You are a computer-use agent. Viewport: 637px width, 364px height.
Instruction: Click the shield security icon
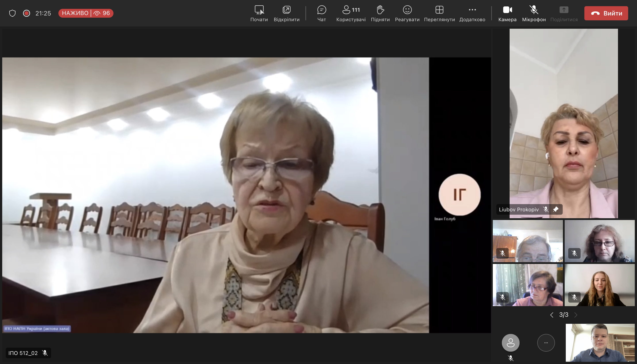pos(12,13)
